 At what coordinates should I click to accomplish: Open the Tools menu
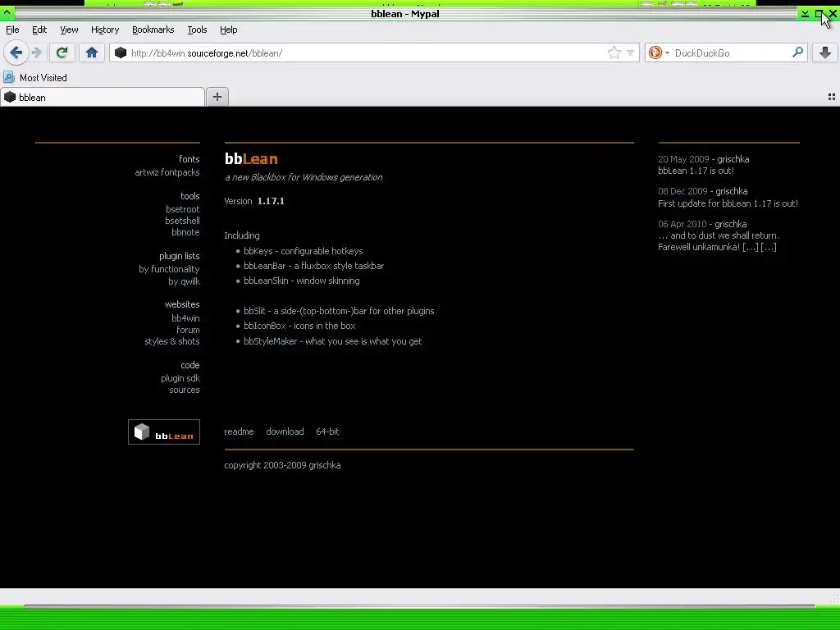(197, 30)
